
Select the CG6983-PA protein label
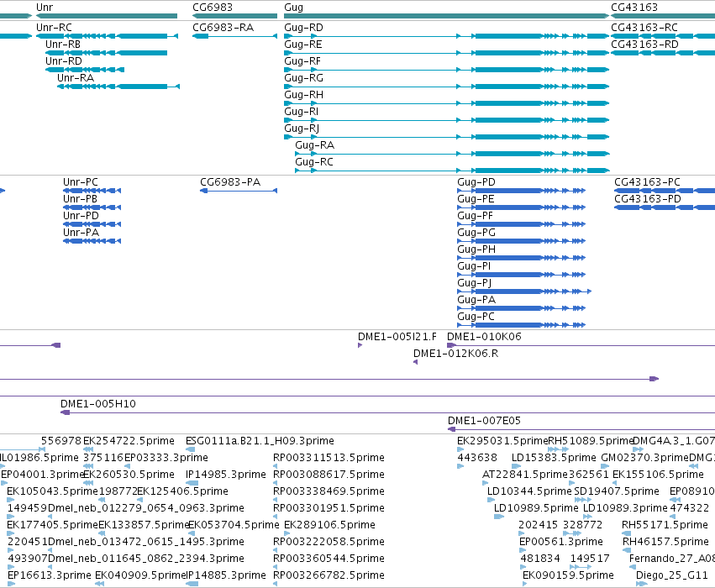[230, 182]
